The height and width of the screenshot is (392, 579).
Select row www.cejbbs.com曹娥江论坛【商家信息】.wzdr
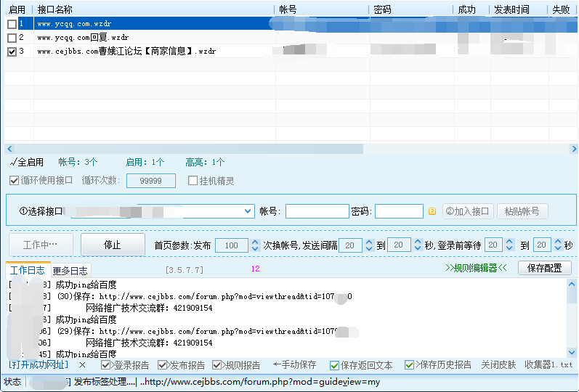point(291,52)
